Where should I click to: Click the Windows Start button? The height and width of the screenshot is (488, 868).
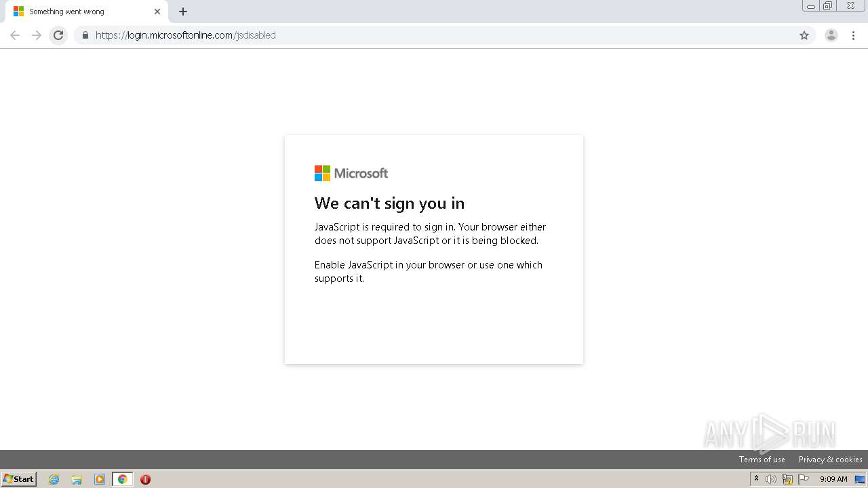pos(19,479)
